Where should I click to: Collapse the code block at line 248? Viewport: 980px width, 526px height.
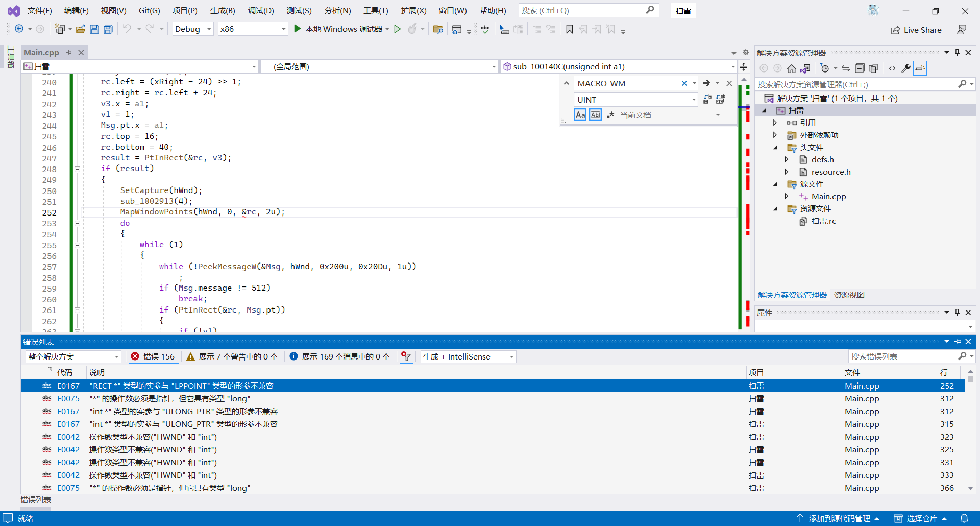pyautogui.click(x=77, y=169)
